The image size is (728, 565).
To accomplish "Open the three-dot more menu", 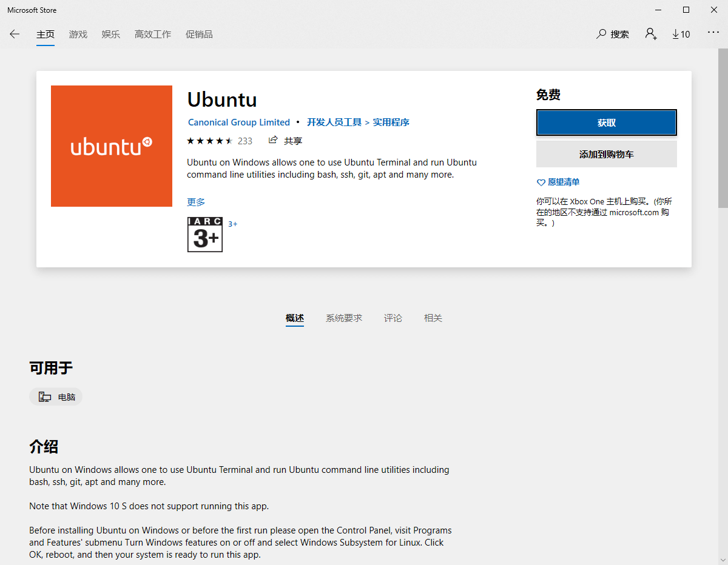I will (x=713, y=33).
